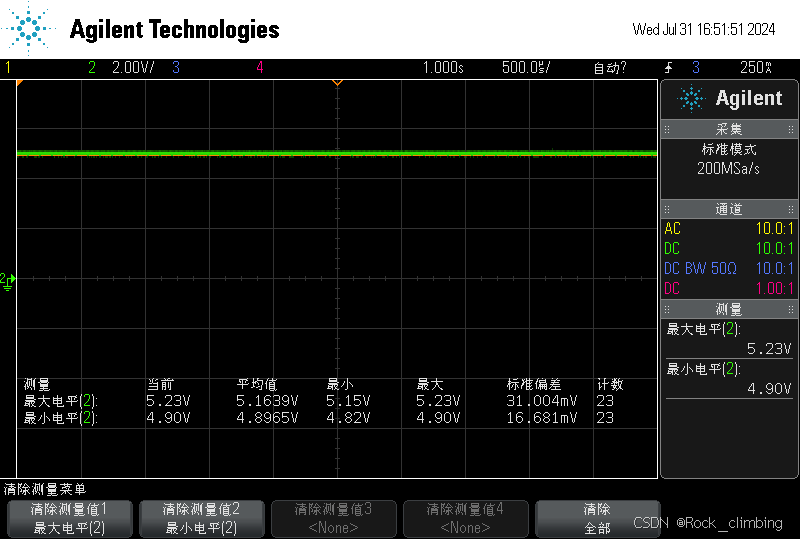Click the 200MSa/s sample rate text

click(x=729, y=168)
